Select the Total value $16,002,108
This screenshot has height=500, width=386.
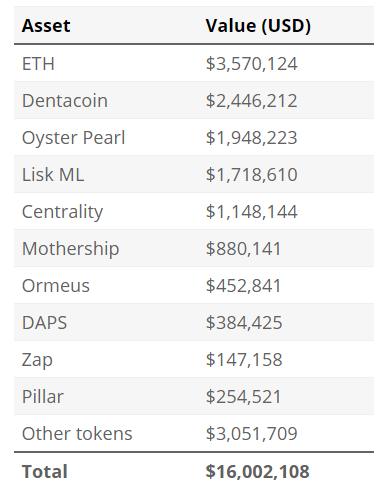(x=257, y=472)
